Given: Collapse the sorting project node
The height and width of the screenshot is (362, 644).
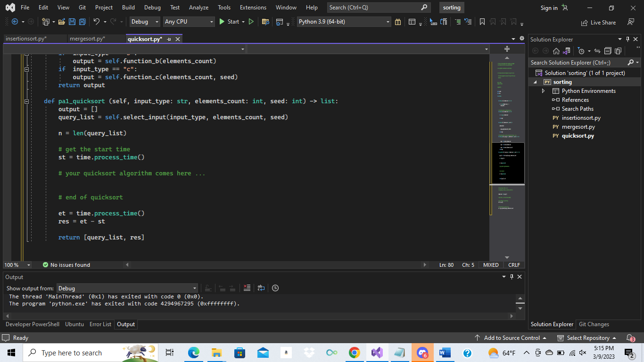Looking at the screenshot, I should pyautogui.click(x=536, y=82).
